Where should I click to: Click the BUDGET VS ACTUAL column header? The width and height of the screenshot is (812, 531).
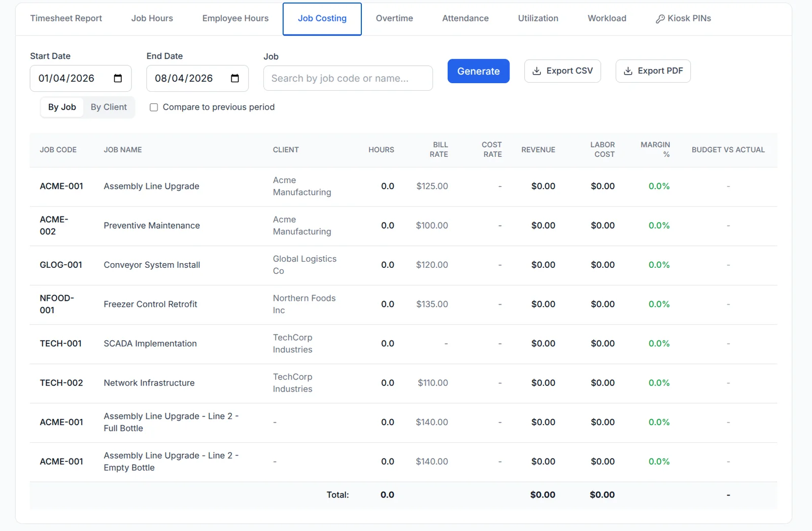click(728, 150)
